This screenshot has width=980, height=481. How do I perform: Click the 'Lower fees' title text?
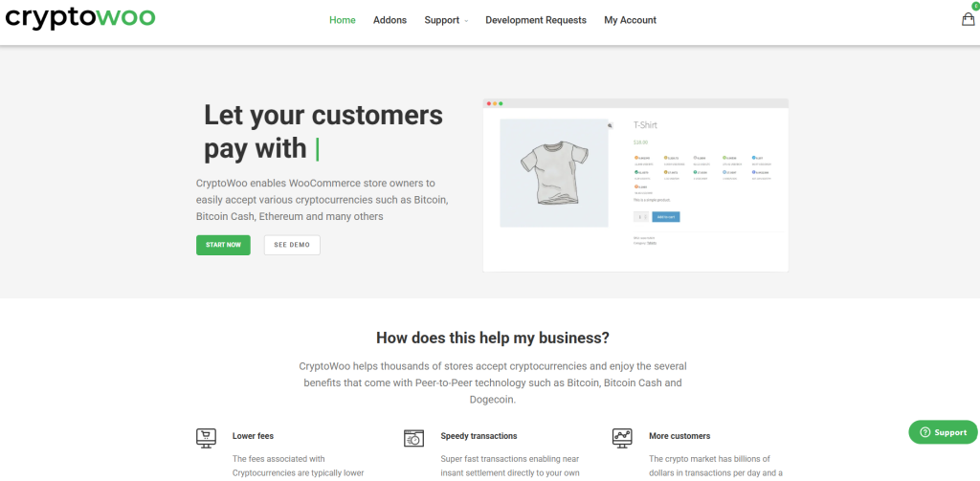pyautogui.click(x=253, y=436)
